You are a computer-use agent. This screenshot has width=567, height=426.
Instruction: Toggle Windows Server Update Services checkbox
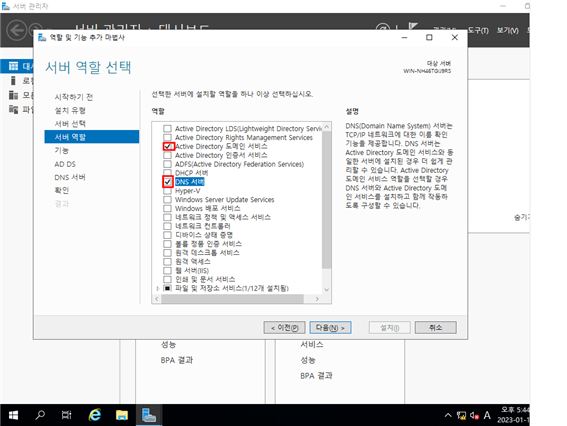pyautogui.click(x=167, y=200)
